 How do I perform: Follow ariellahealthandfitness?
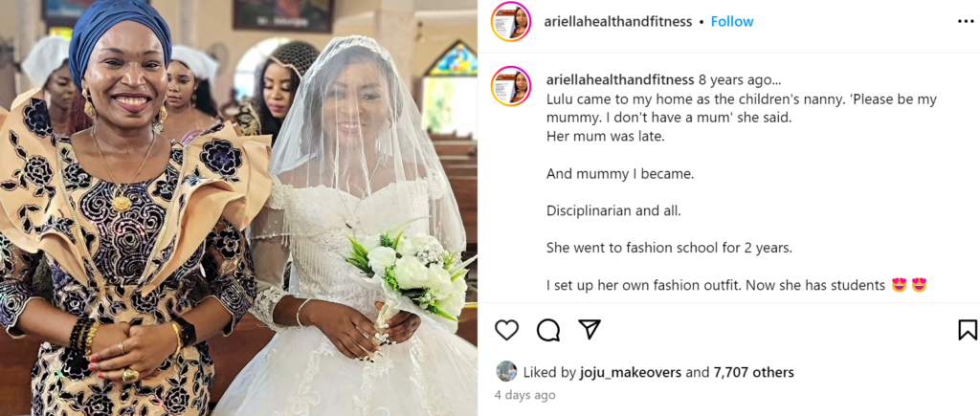point(732,21)
